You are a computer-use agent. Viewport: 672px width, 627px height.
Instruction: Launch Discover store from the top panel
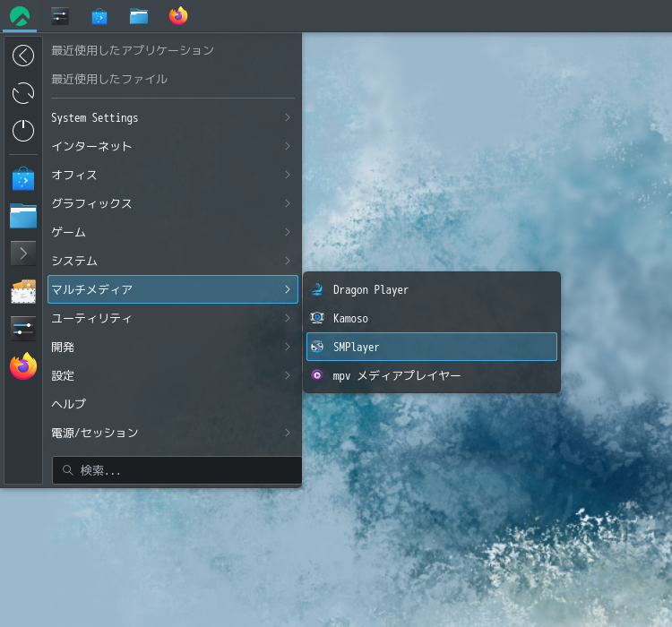99,16
